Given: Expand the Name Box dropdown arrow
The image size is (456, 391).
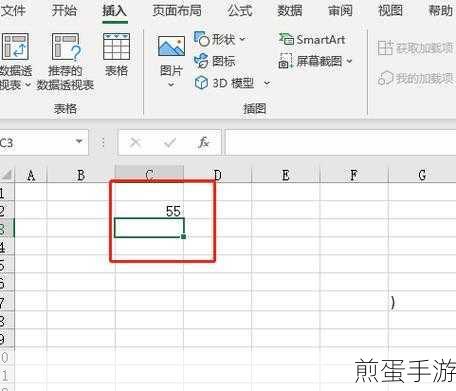Looking at the screenshot, I should (79, 141).
